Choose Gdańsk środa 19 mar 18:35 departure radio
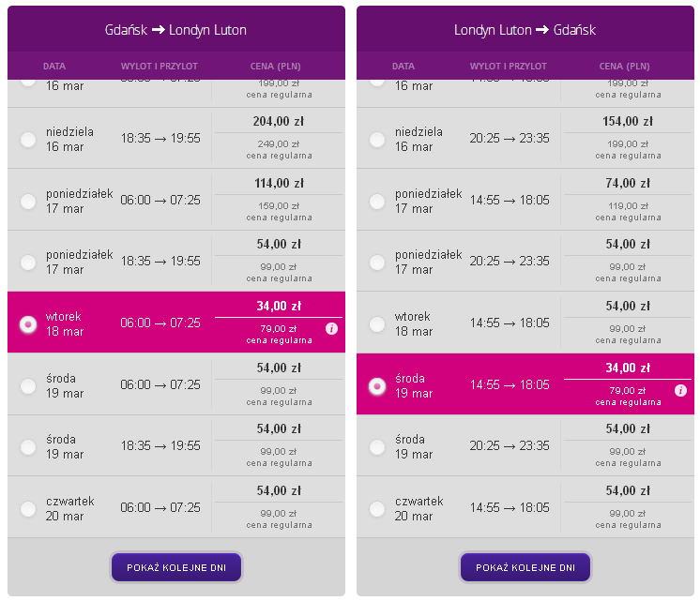The width and height of the screenshot is (700, 601). point(28,447)
